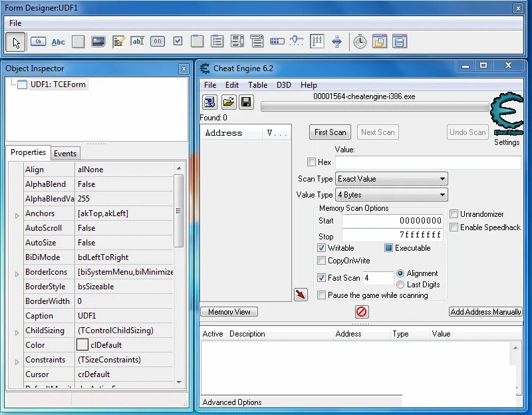
Task: Select the edit box component tool
Action: pos(138,41)
